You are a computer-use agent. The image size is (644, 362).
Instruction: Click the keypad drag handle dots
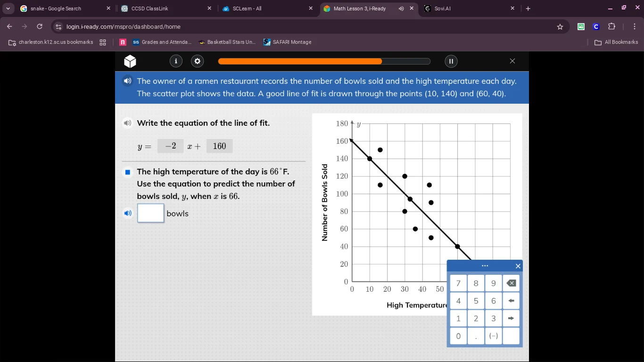tap(485, 266)
